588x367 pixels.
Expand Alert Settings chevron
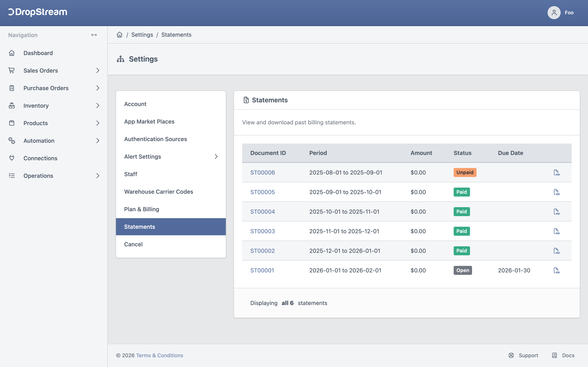216,157
